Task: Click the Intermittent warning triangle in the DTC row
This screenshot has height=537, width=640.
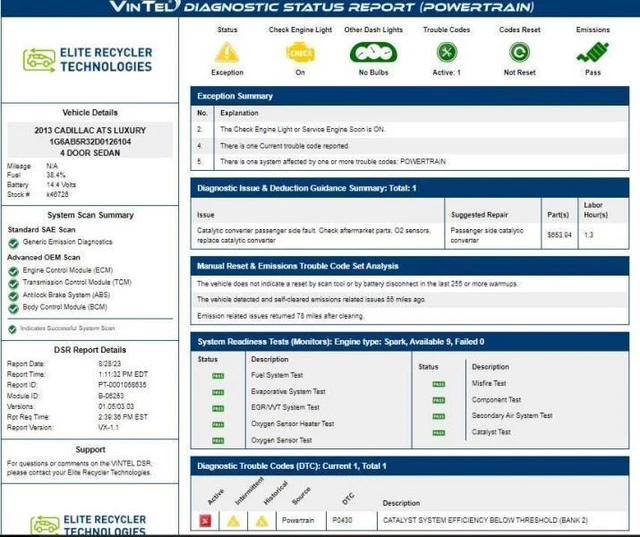Action: click(x=233, y=521)
